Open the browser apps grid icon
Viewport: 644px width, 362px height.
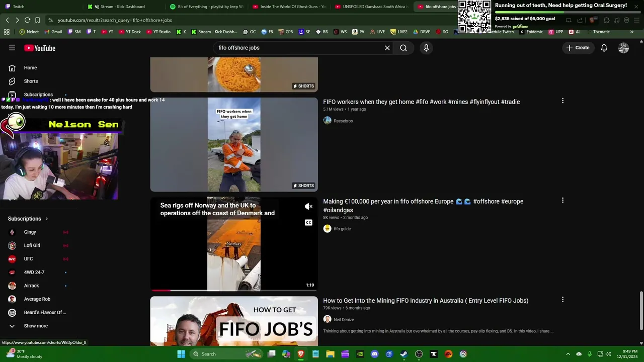(x=7, y=32)
